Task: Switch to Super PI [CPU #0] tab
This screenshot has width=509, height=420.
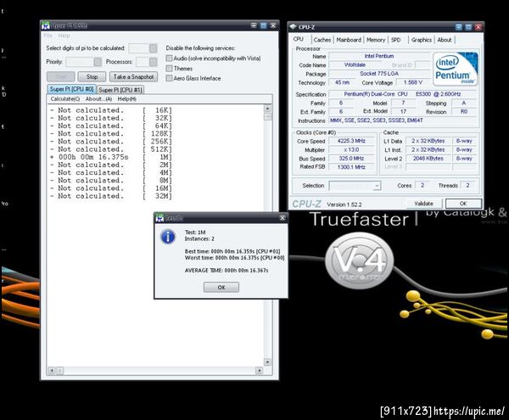Action: coord(72,89)
